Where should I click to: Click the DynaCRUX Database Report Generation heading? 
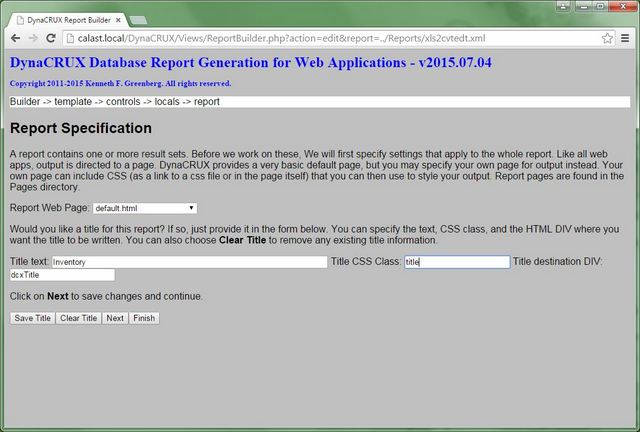[x=251, y=62]
